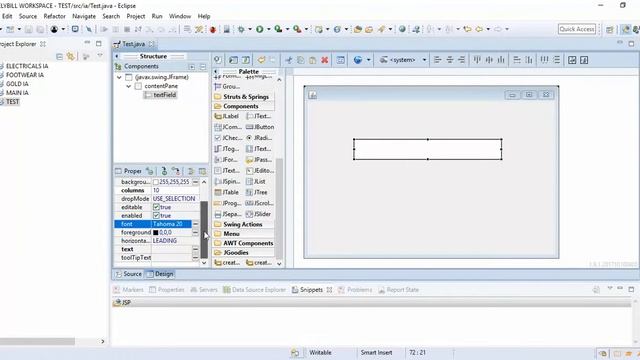The height and width of the screenshot is (360, 640).
Task: Open the Refactor menu
Action: click(x=55, y=16)
